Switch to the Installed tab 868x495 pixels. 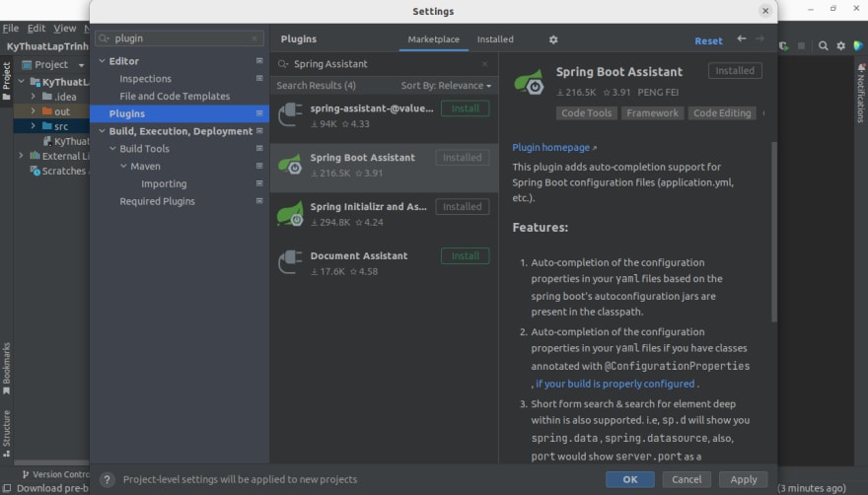(495, 39)
